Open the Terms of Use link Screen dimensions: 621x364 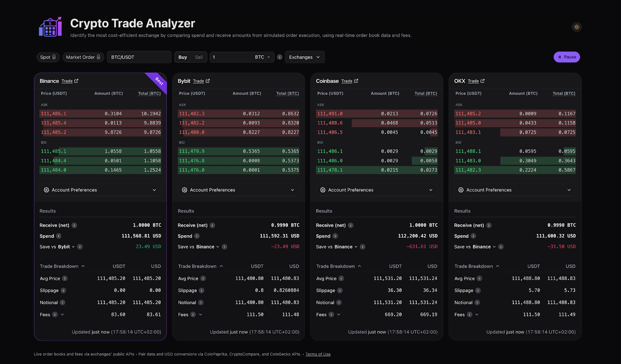318,354
